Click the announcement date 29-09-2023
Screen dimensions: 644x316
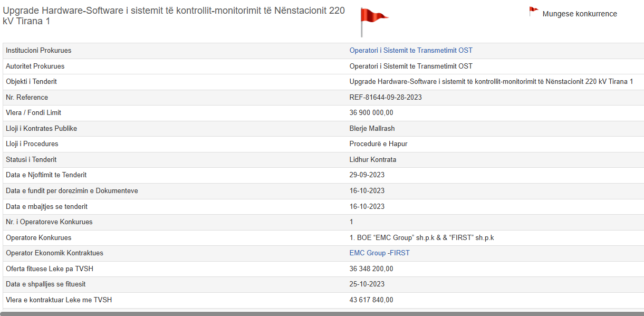(x=367, y=175)
